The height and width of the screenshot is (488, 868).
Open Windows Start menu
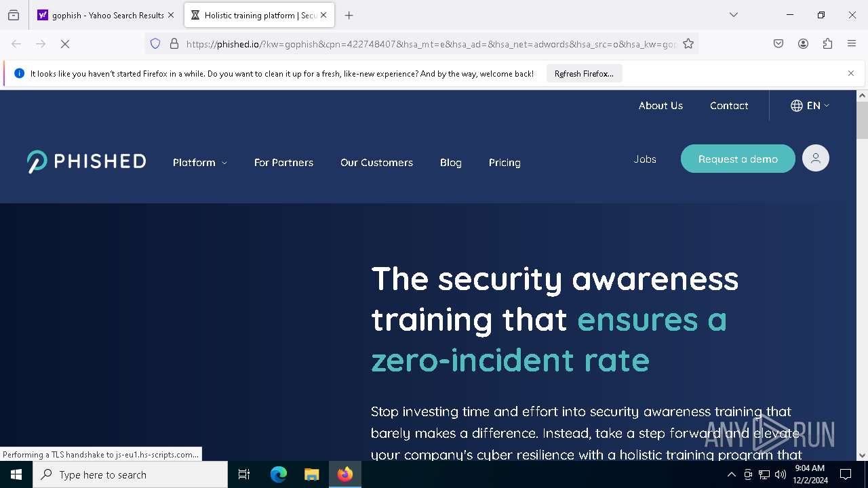pos(16,474)
